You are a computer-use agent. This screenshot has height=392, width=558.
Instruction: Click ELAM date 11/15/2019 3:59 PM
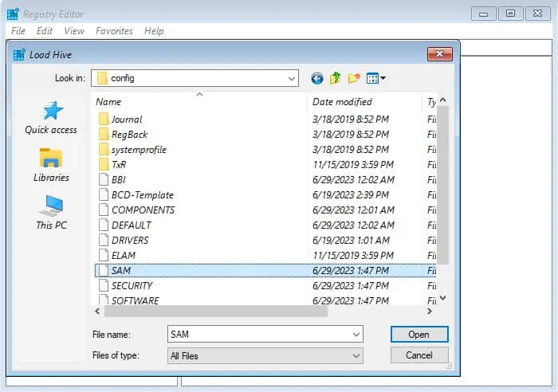tap(353, 256)
